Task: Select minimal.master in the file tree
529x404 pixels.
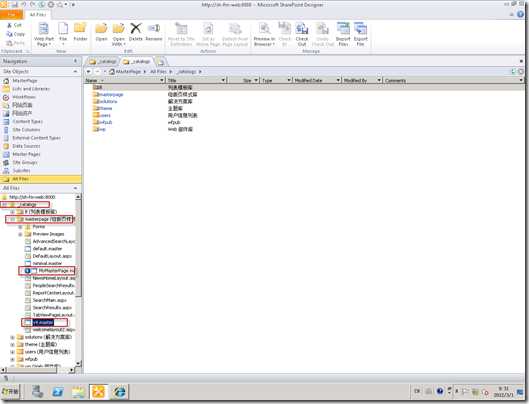Action: pyautogui.click(x=47, y=263)
